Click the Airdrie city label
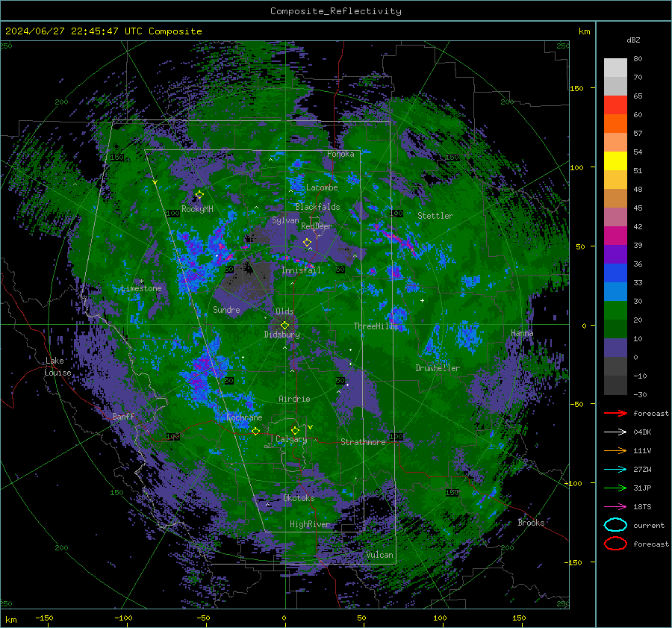672x628 pixels. pyautogui.click(x=294, y=399)
